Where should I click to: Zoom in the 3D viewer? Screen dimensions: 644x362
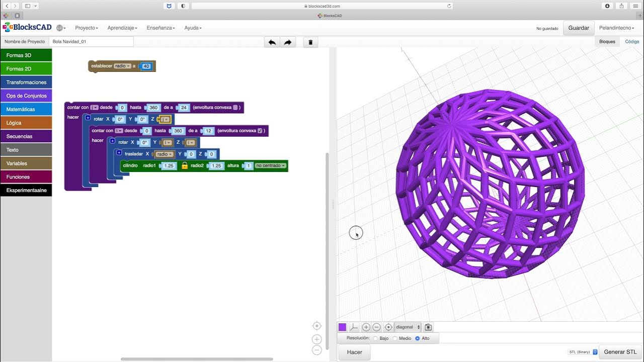(x=366, y=327)
